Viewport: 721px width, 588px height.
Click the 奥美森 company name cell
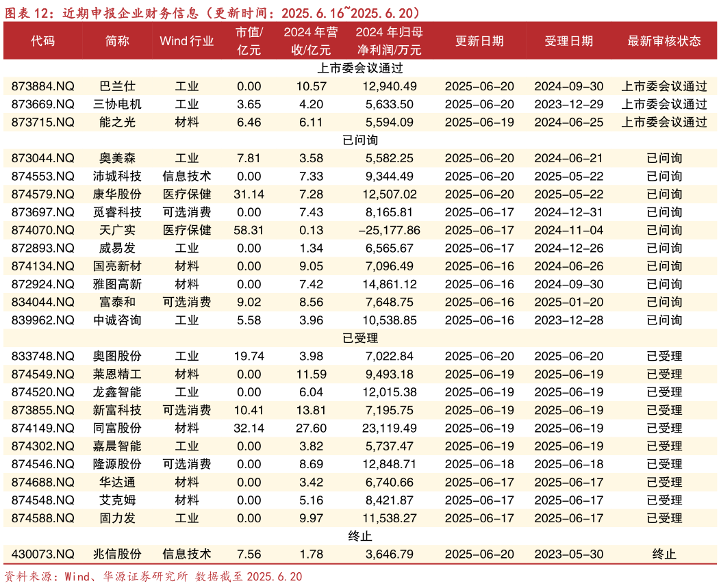[117, 158]
